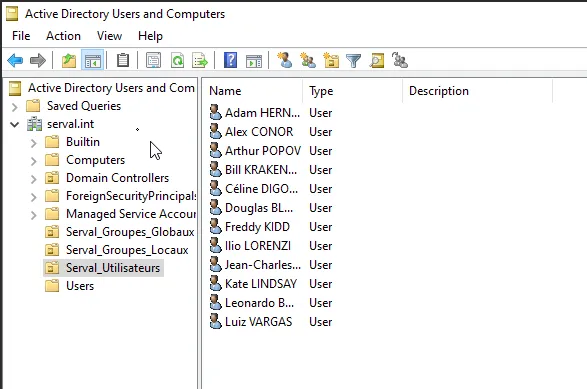Select Serval_Groupes_Locaux in tree
Viewport: 587px width, 389px height.
pos(127,250)
